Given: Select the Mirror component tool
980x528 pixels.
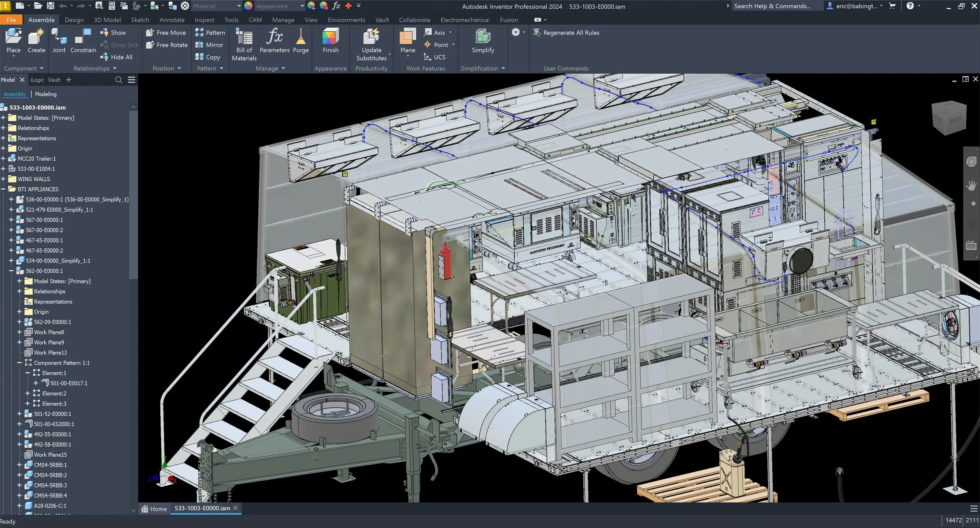Looking at the screenshot, I should pyautogui.click(x=209, y=45).
